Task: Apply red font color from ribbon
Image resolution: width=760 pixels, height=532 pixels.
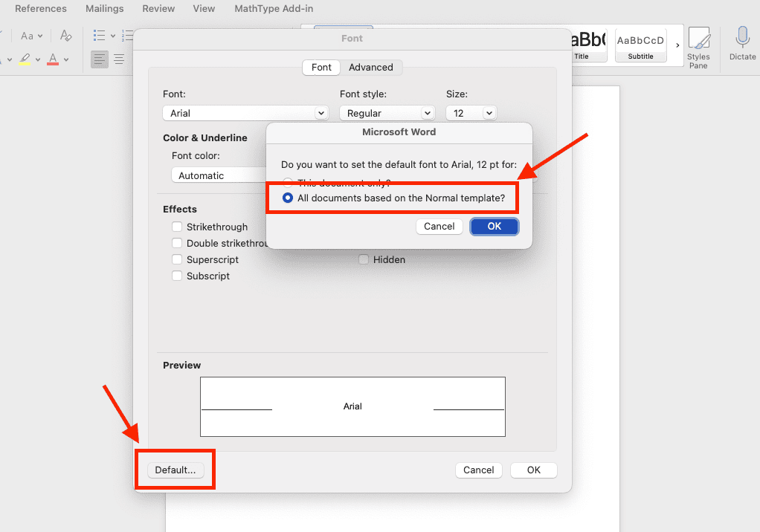Action: [53, 59]
